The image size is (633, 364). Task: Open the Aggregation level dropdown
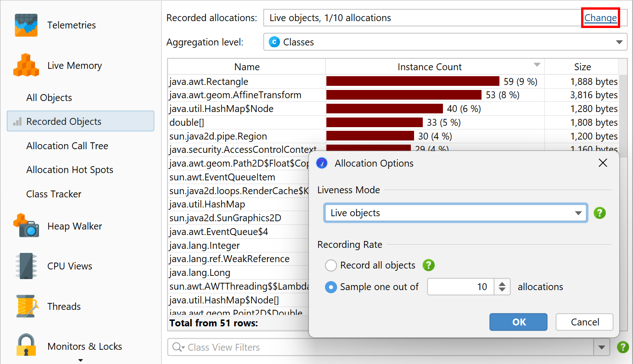[445, 42]
